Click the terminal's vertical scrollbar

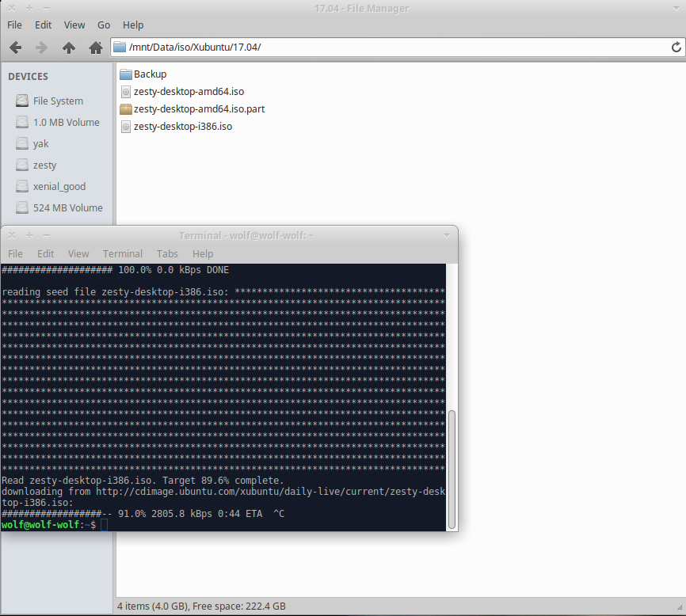452,467
